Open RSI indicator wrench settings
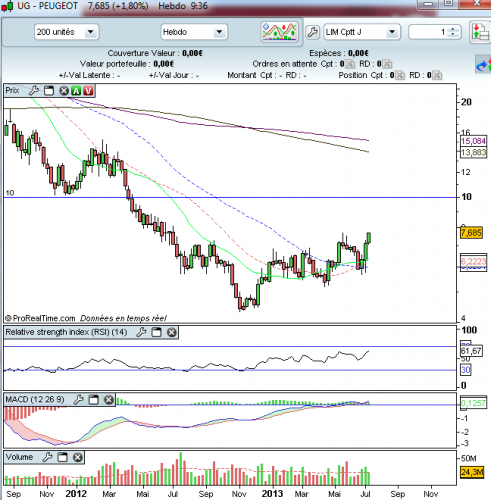 click(141, 332)
